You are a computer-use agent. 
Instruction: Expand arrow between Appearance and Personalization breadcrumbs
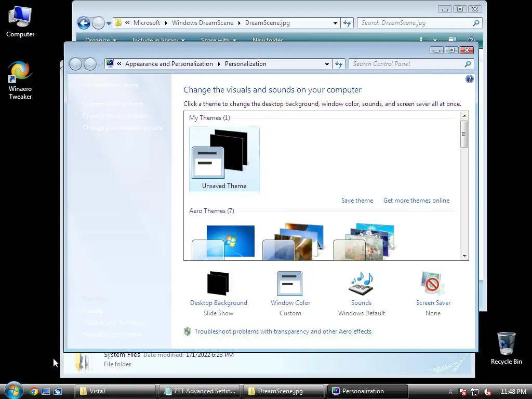pyautogui.click(x=219, y=64)
